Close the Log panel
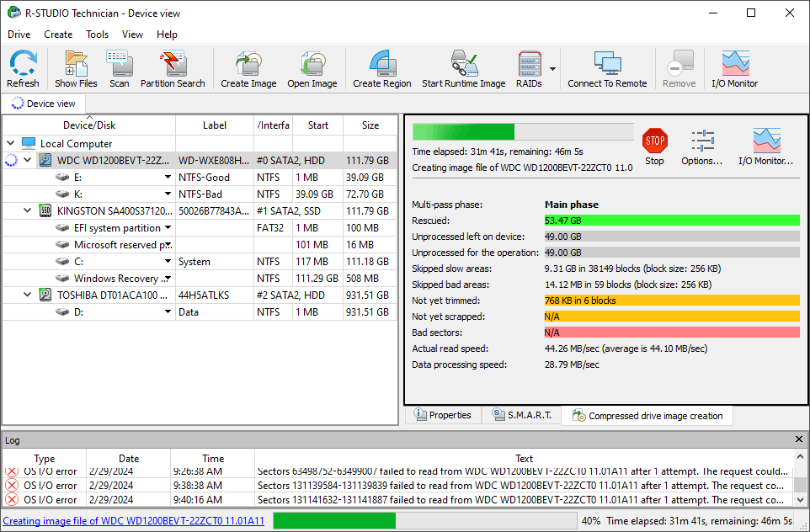Image resolution: width=810 pixels, height=532 pixels. point(799,439)
